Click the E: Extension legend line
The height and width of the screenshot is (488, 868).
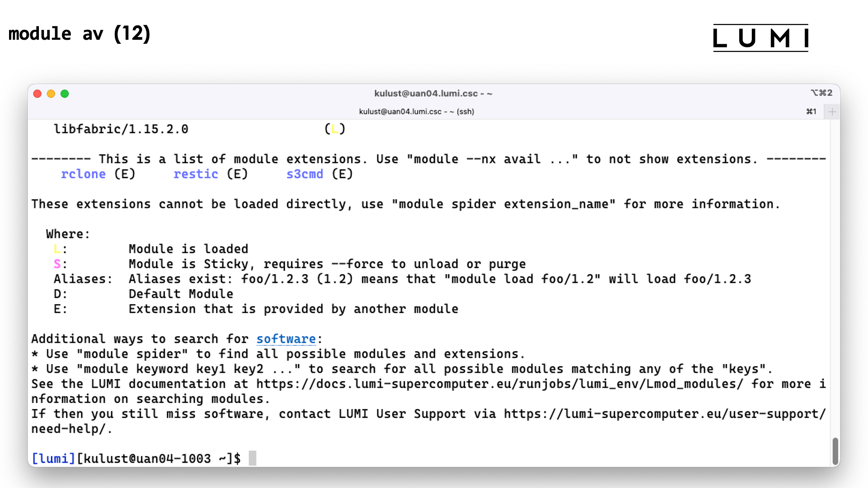[256, 309]
